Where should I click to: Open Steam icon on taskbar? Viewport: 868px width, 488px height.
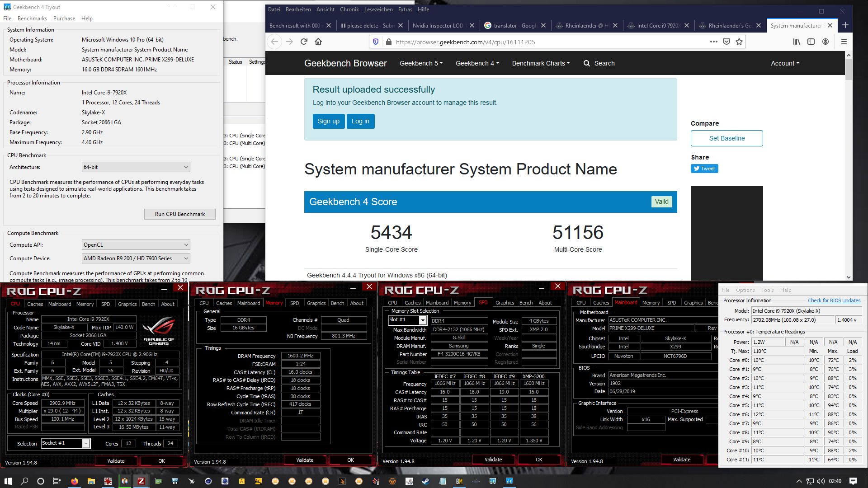tap(425, 481)
